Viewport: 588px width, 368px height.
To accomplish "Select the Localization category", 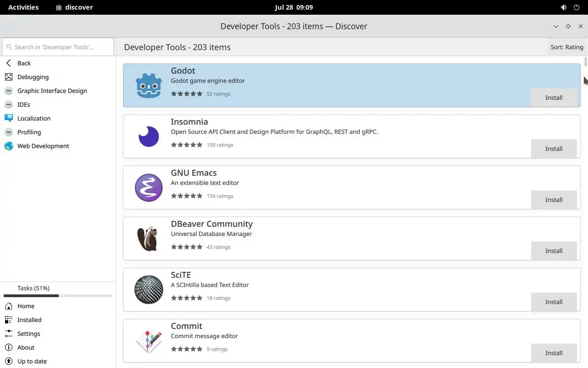I will click(58, 118).
